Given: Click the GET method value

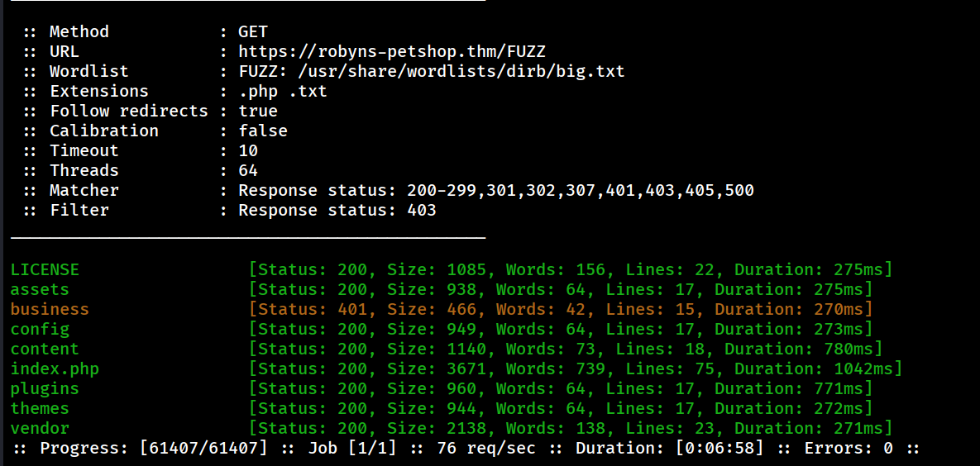Looking at the screenshot, I should [x=253, y=31].
